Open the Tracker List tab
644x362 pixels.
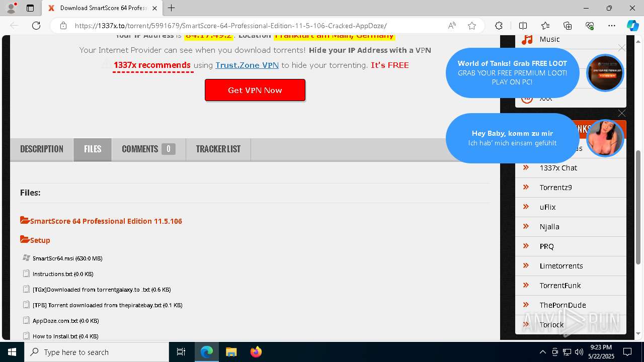(218, 149)
